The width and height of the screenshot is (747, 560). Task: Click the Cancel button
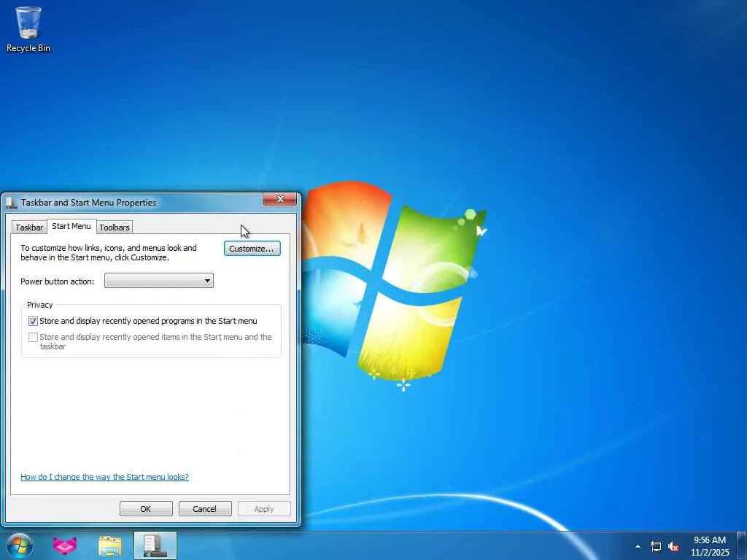coord(205,508)
